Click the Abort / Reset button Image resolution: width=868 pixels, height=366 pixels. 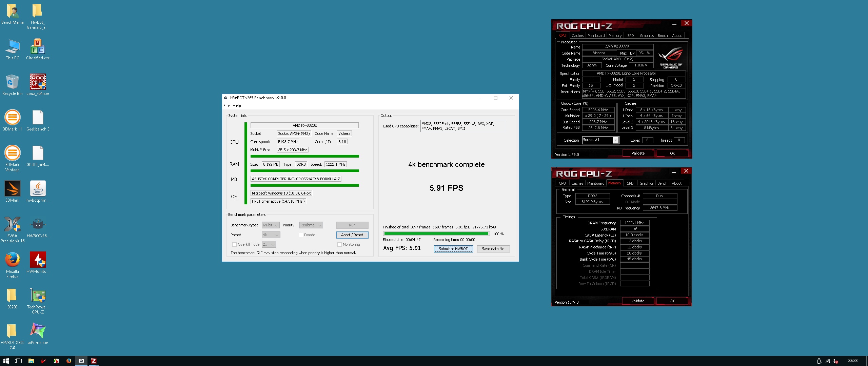click(x=352, y=235)
